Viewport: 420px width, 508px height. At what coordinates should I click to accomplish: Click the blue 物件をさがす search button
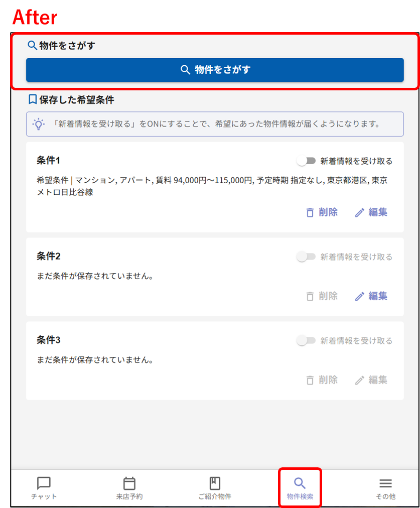[x=215, y=70]
